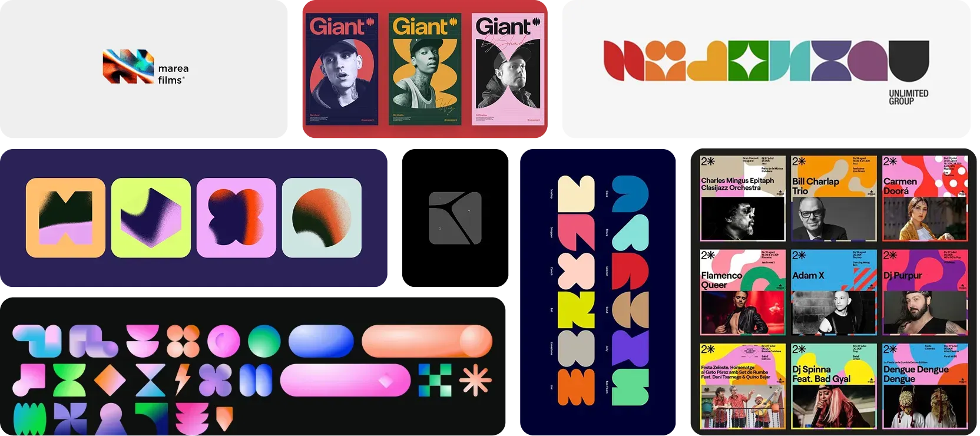The width and height of the screenshot is (980, 436).
Task: Open the green and yellow Giant poster
Action: point(425,69)
